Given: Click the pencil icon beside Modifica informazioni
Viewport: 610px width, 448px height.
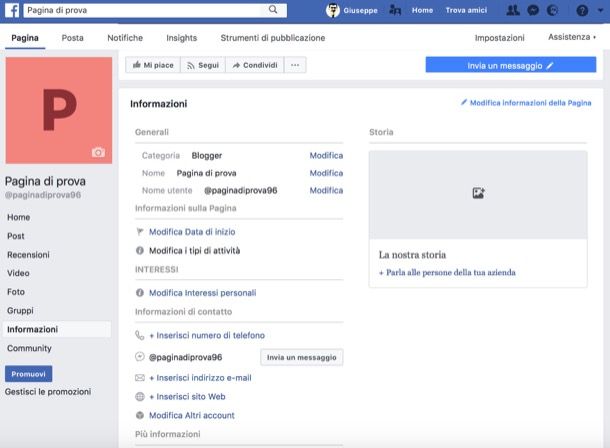Looking at the screenshot, I should pos(464,102).
